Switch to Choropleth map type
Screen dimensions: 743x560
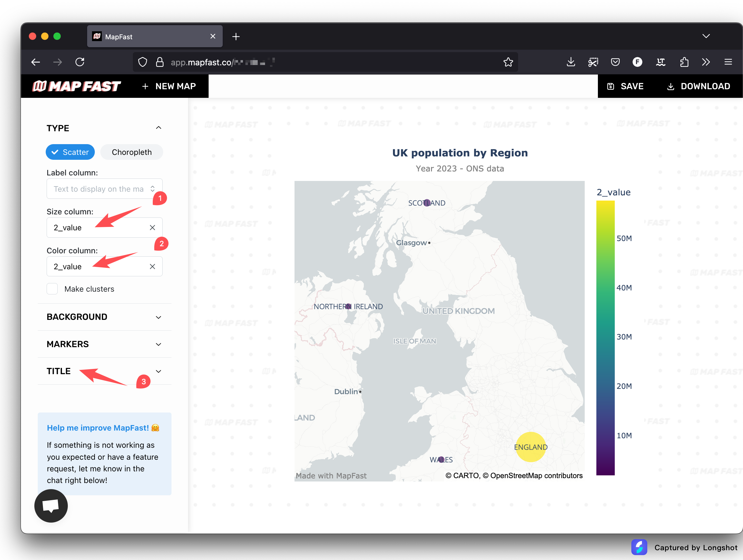[x=132, y=152]
